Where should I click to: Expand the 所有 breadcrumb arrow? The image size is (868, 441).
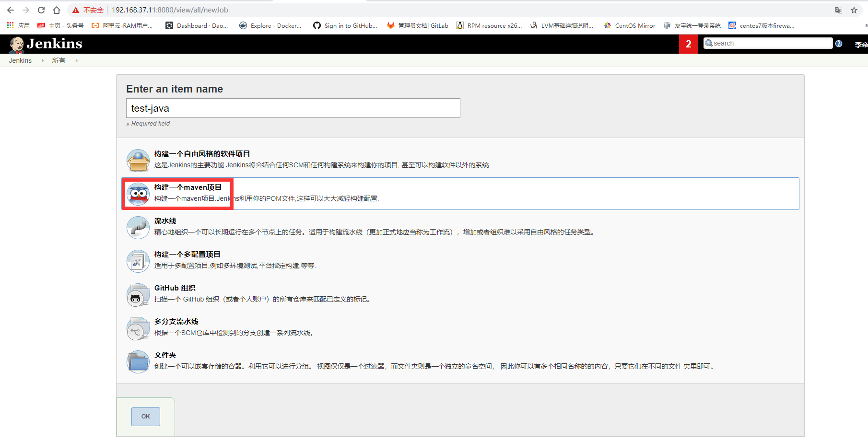[76, 60]
